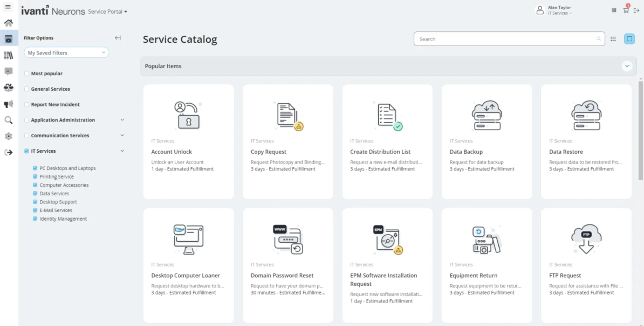Open the announcements megaphone icon
The height and width of the screenshot is (326, 644).
pyautogui.click(x=9, y=104)
